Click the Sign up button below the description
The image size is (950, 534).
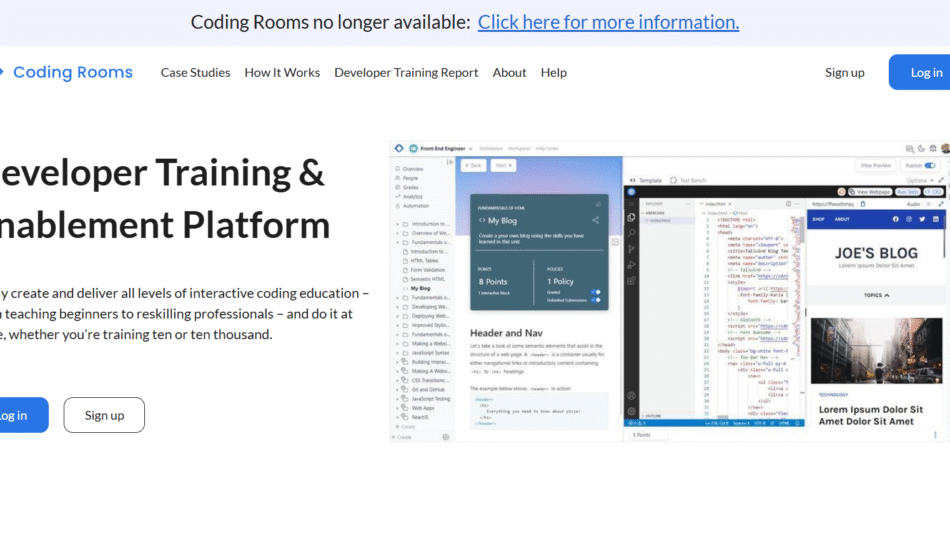(104, 415)
